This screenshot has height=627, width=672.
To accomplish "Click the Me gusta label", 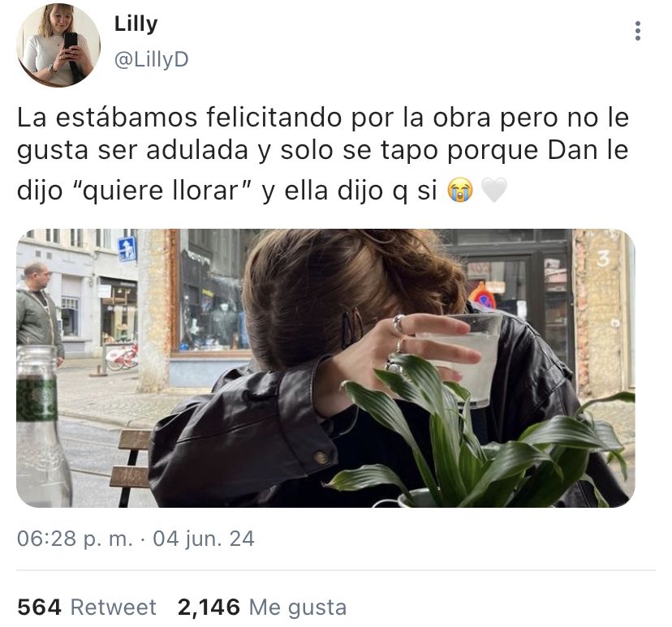I will pos(298,608).
